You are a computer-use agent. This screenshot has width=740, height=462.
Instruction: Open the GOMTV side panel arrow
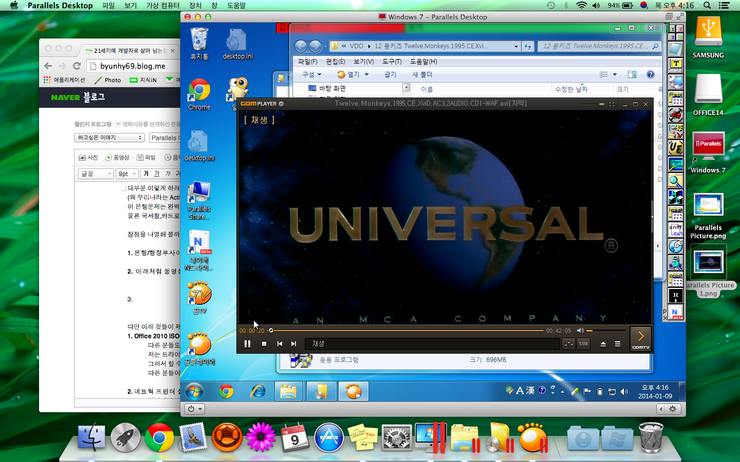tap(641, 338)
